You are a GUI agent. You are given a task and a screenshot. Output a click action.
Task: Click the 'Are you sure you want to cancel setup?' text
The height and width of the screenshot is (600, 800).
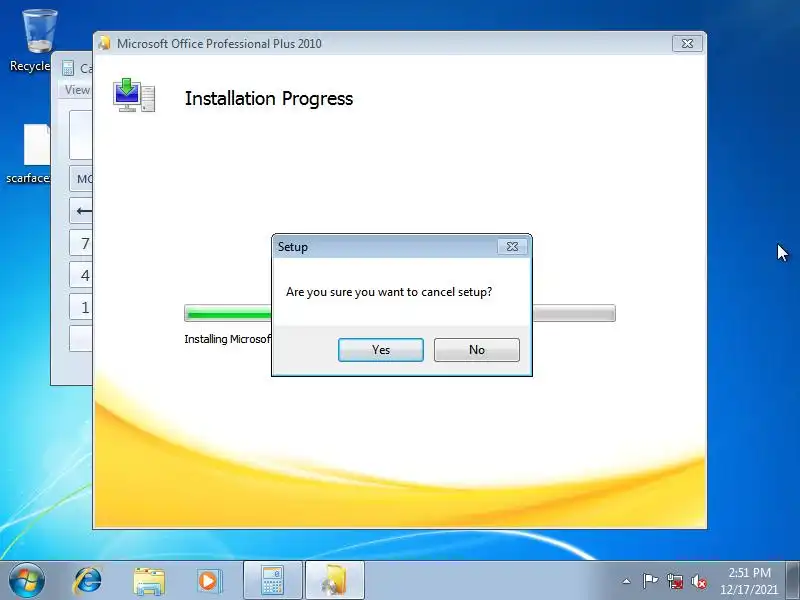389,292
